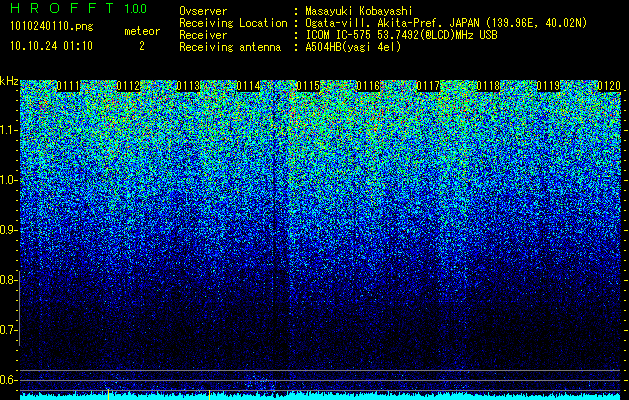The width and height of the screenshot is (629, 400).
Task: Select the ICOM IC-575 receiver description
Action: coord(401,35)
